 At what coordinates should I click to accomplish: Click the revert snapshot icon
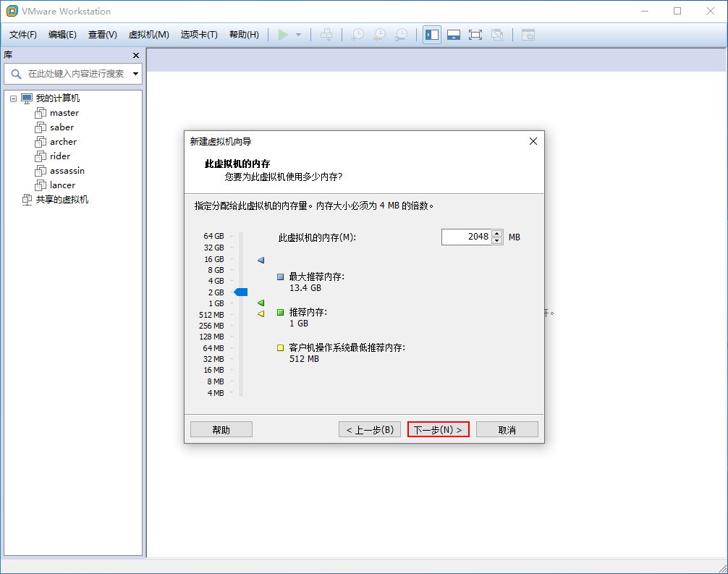click(x=379, y=34)
